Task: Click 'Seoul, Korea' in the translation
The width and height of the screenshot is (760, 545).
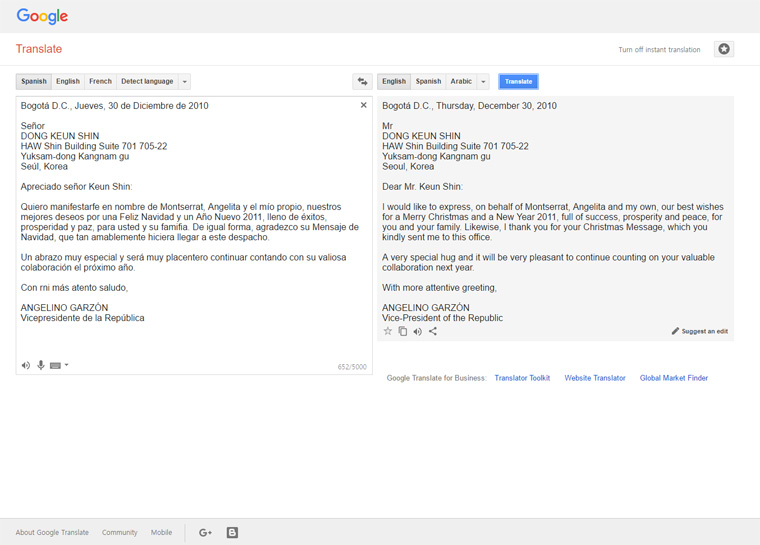Action: click(x=408, y=166)
